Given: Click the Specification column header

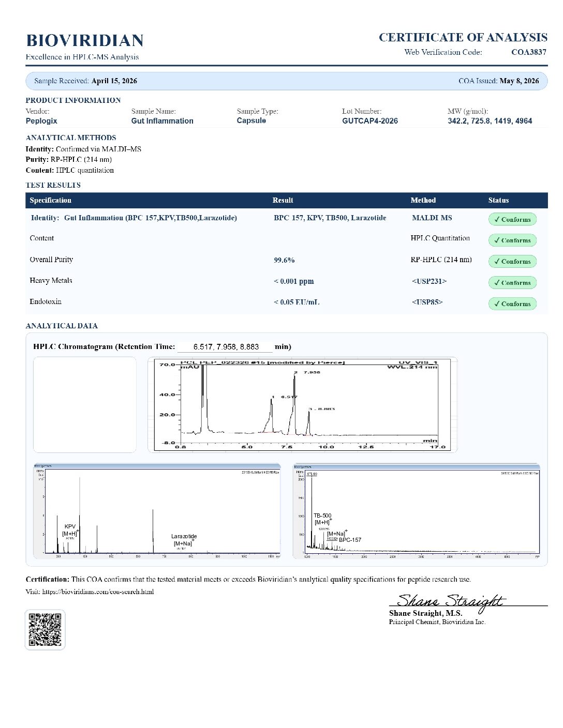Looking at the screenshot, I should [x=51, y=200].
